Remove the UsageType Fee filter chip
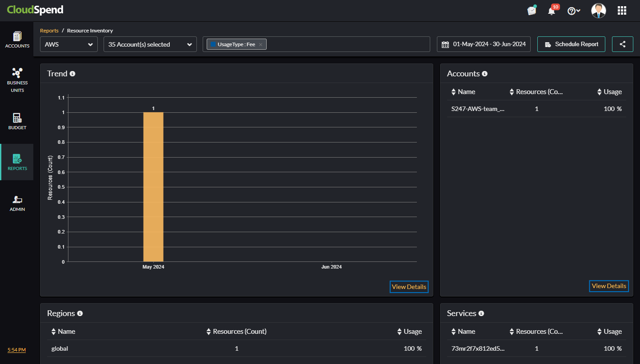This screenshot has width=640, height=364. 260,44
